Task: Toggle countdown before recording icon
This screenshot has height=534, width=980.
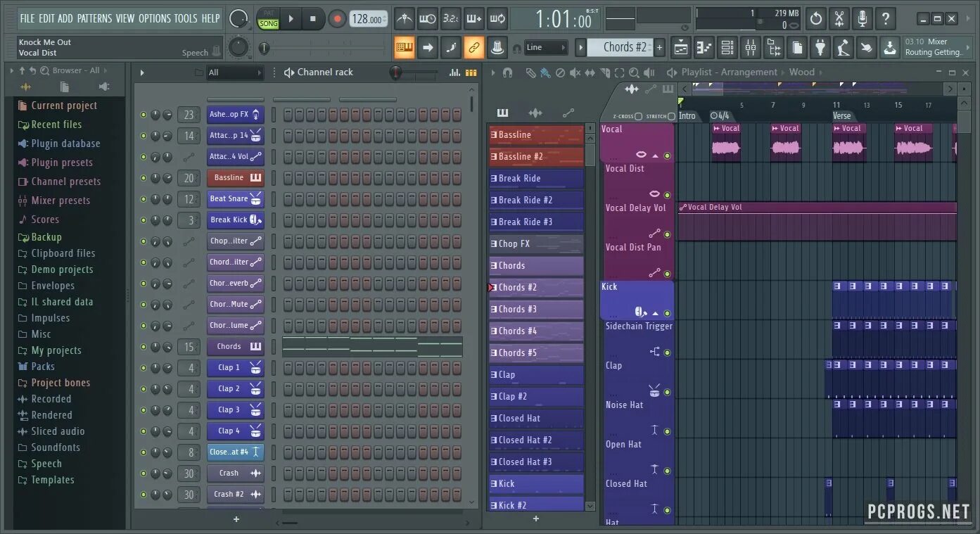Action: [450, 19]
